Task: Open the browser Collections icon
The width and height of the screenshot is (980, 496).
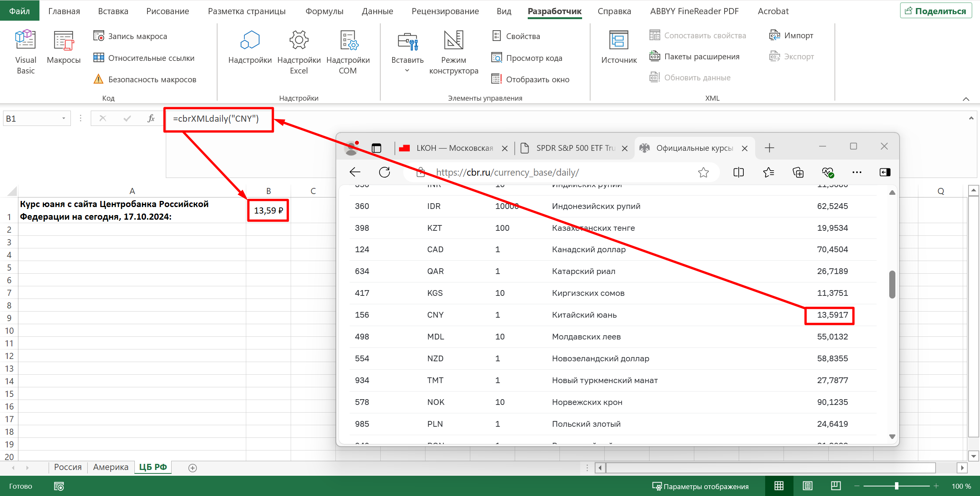Action: (798, 172)
